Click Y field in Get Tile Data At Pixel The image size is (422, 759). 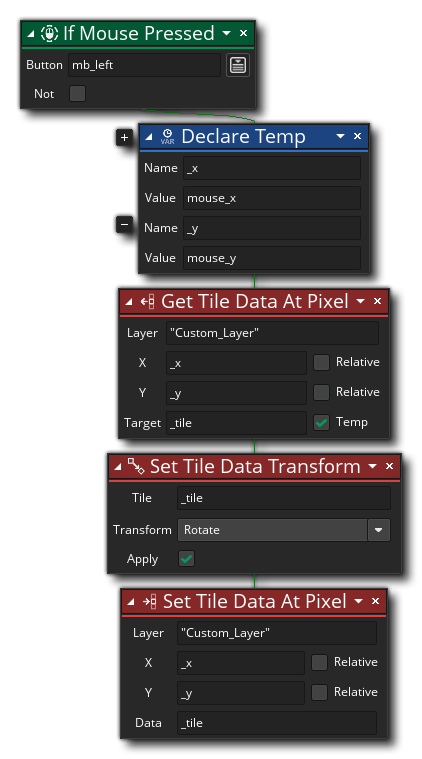tap(237, 393)
